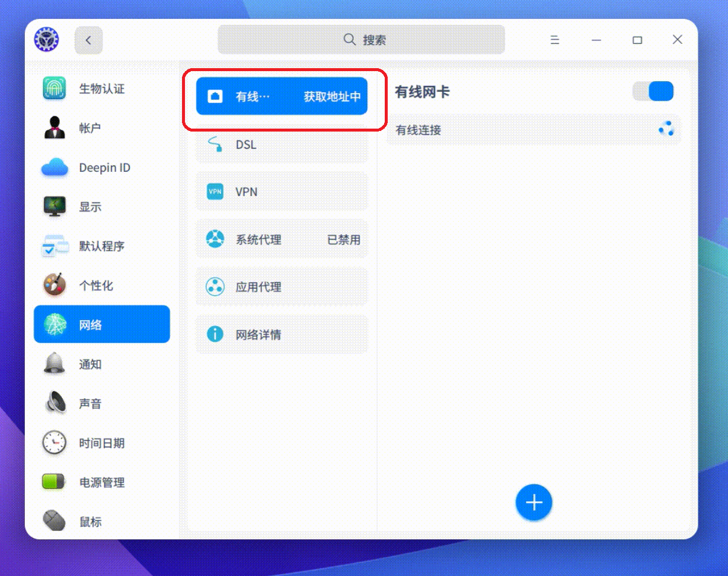The width and height of the screenshot is (728, 576).
Task: Add a new wired connection
Action: tap(534, 503)
